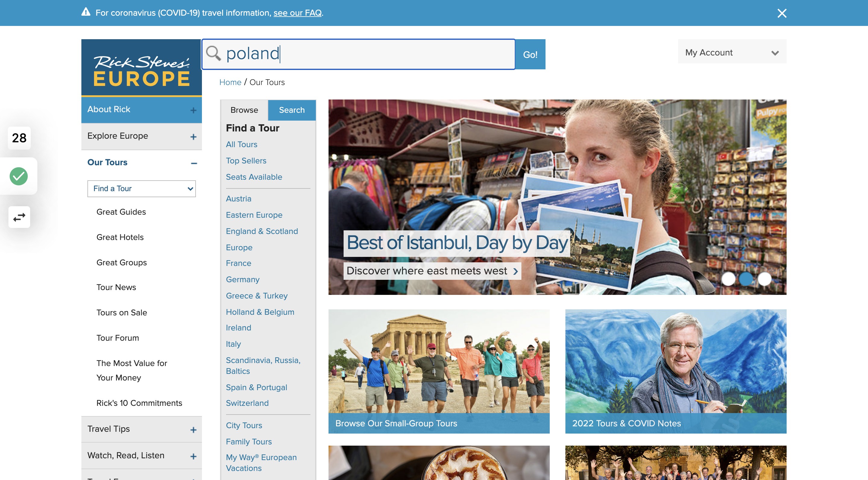The image size is (868, 480).
Task: Select the first carousel dot
Action: 728,279
